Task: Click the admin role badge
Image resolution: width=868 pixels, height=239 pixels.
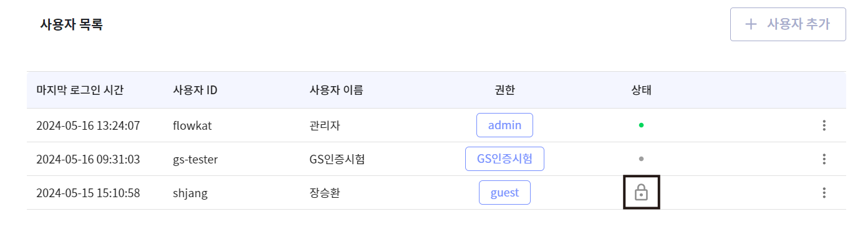Action: click(504, 125)
